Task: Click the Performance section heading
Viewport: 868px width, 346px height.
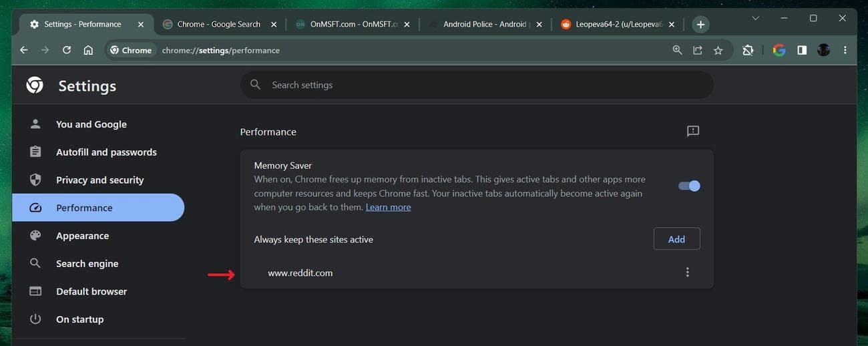Action: click(x=268, y=132)
